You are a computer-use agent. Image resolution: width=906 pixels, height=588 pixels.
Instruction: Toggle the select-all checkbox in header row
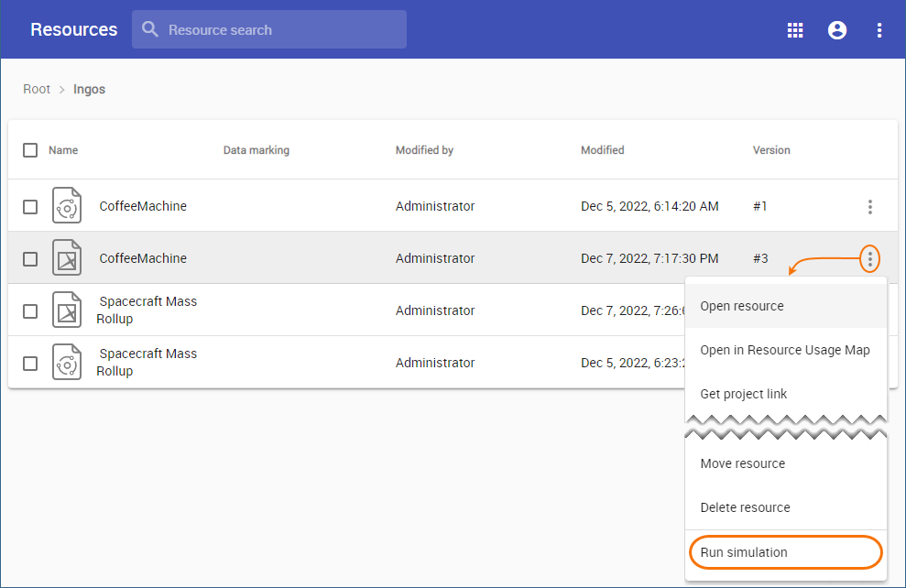(x=30, y=150)
